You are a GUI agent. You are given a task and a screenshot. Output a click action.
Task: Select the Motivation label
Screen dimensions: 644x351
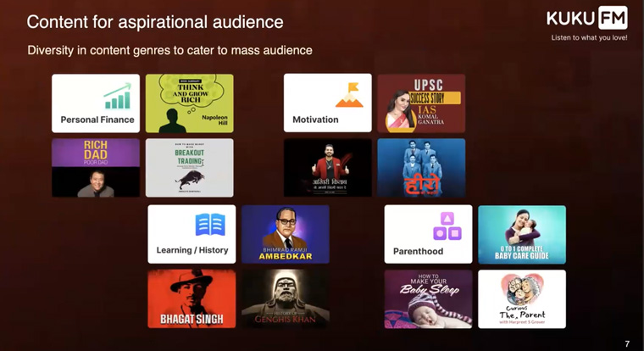[x=315, y=120]
